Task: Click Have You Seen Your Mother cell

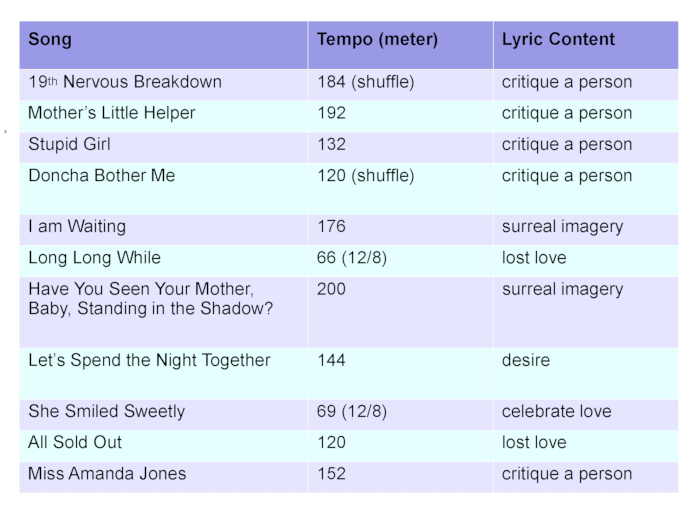Action: (163, 312)
